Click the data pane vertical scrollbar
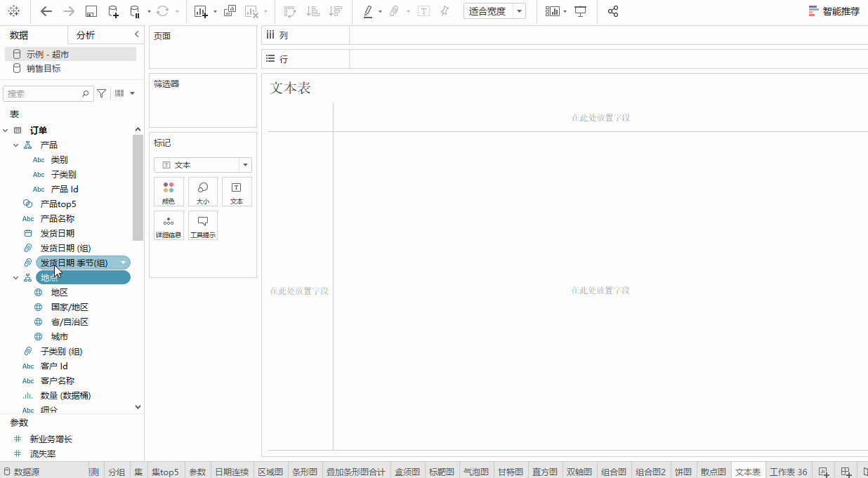The image size is (868, 478). coord(138,187)
